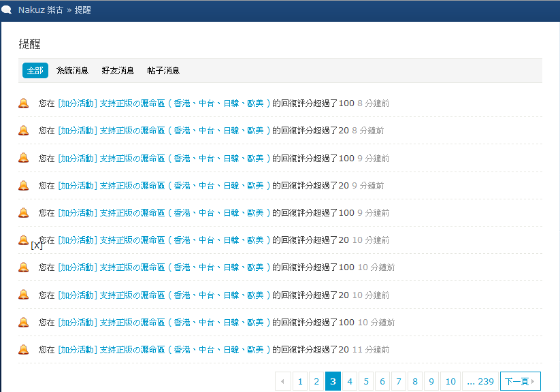Viewport: 560px width, 392px height.
Task: Jump to page 6
Action: pyautogui.click(x=382, y=381)
